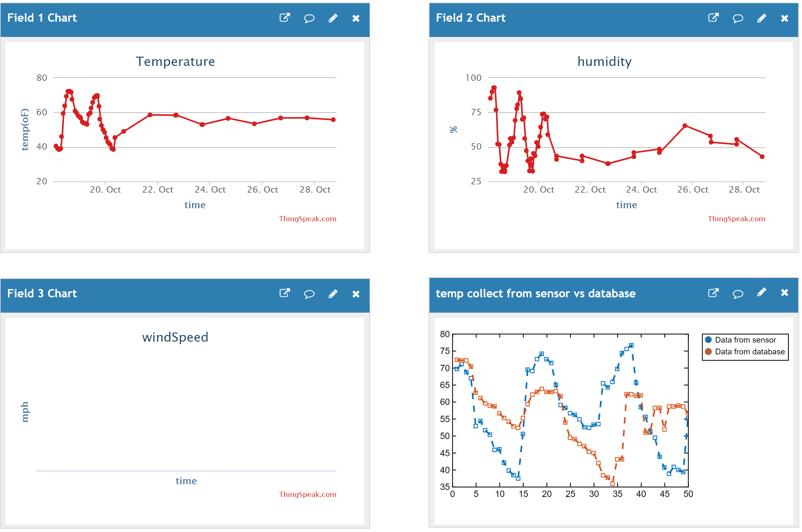Image resolution: width=802 pixels, height=532 pixels.
Task: Click the time axis label under humidity chart
Action: coord(627,205)
